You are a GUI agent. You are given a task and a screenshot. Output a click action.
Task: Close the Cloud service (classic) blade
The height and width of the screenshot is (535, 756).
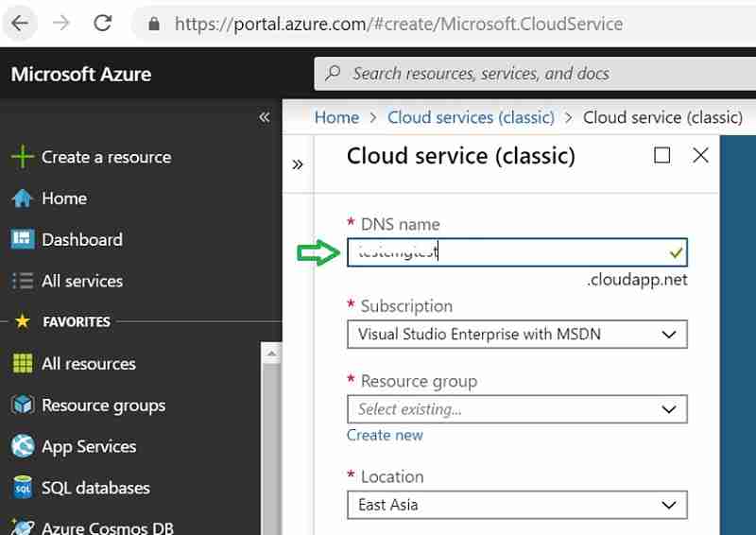coord(700,155)
